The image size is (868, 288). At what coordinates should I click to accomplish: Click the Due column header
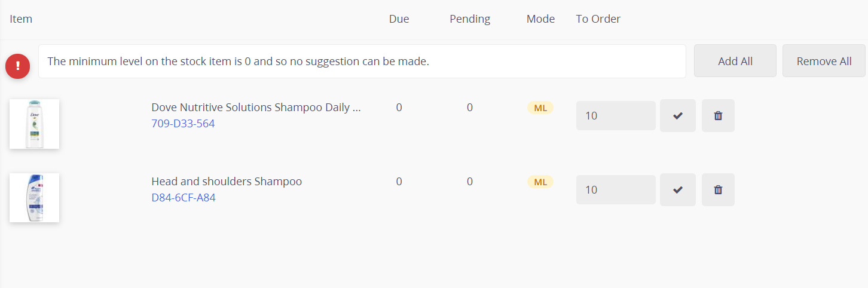[x=399, y=19]
